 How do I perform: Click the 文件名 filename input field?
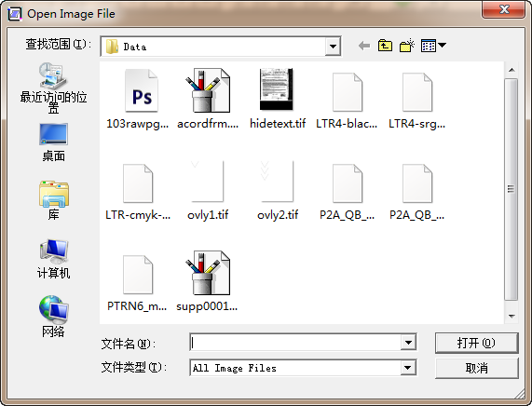coord(295,343)
